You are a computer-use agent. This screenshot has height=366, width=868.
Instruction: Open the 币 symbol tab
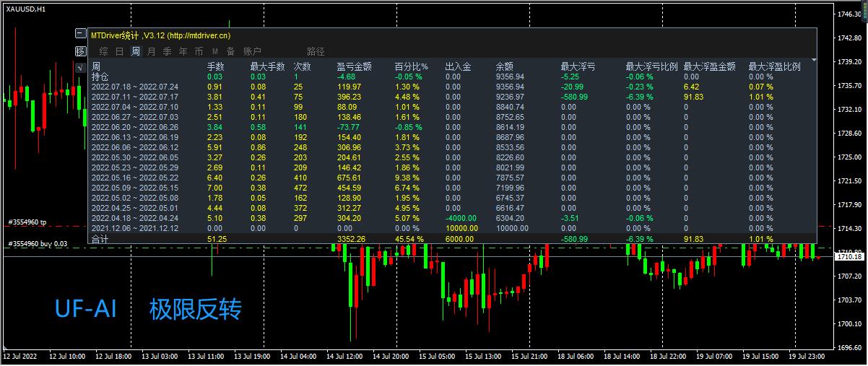(199, 51)
